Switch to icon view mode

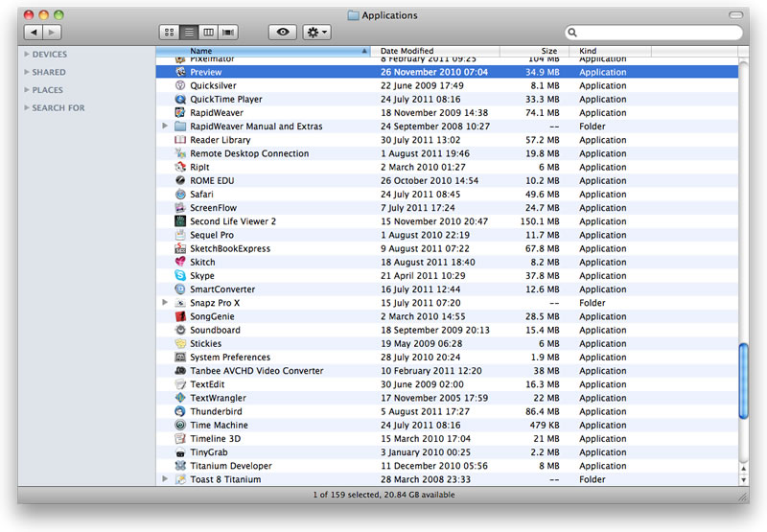(x=170, y=33)
